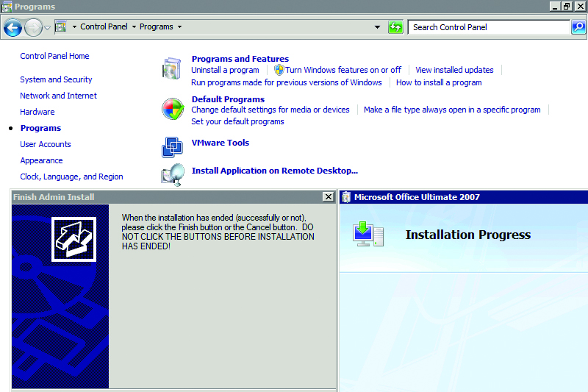Click into Search Control Panel field
The width and height of the screenshot is (588, 392).
tap(489, 27)
